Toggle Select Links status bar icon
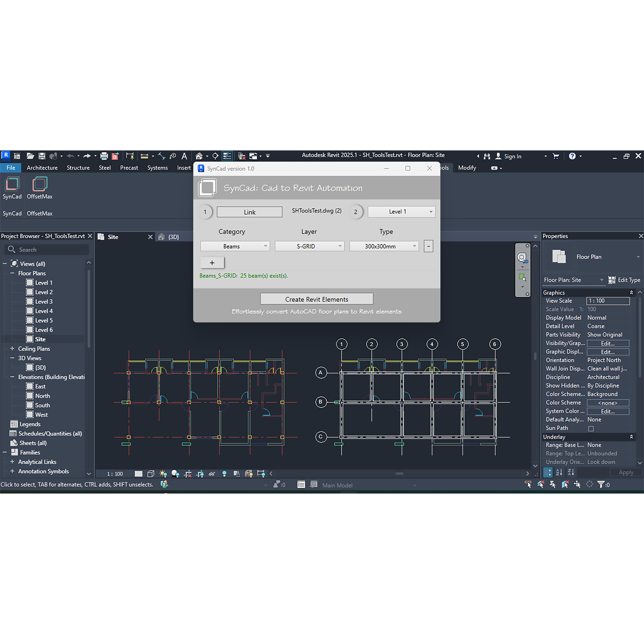This screenshot has height=644, width=644. click(x=528, y=485)
